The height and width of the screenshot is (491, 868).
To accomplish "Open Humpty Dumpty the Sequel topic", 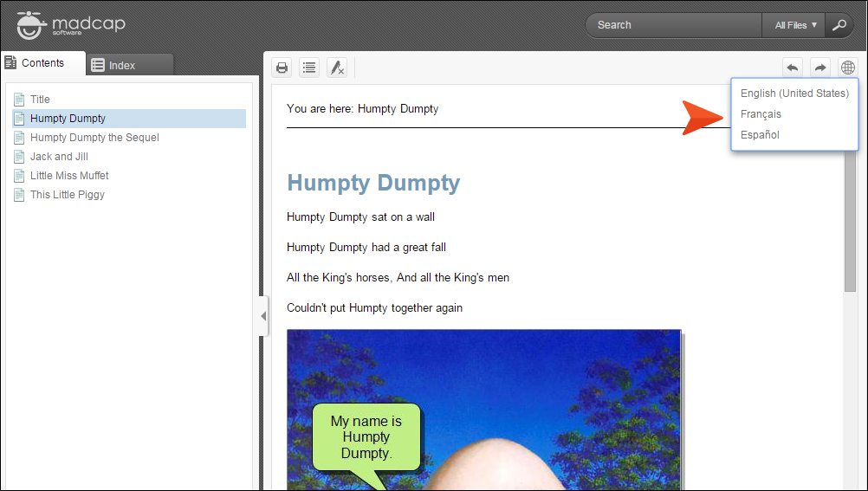I will (x=94, y=138).
